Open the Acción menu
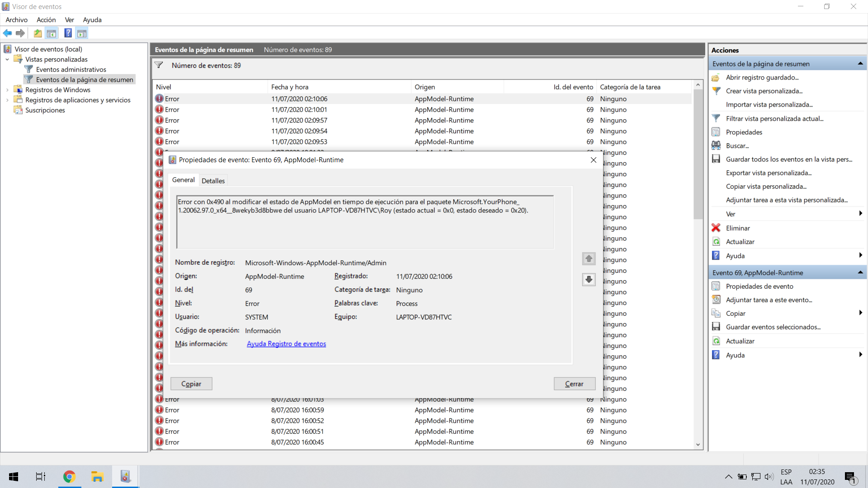The height and width of the screenshot is (488, 868). [x=46, y=20]
